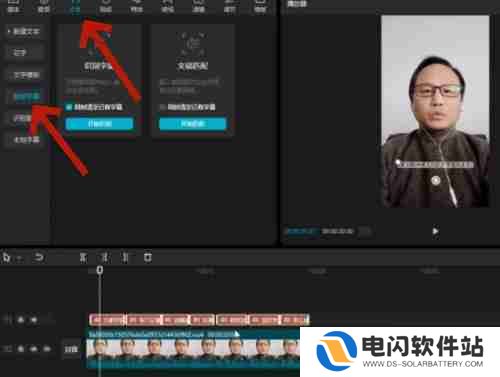Open the 调节 (Adjust) tab
The height and width of the screenshot is (377, 500).
click(x=229, y=6)
